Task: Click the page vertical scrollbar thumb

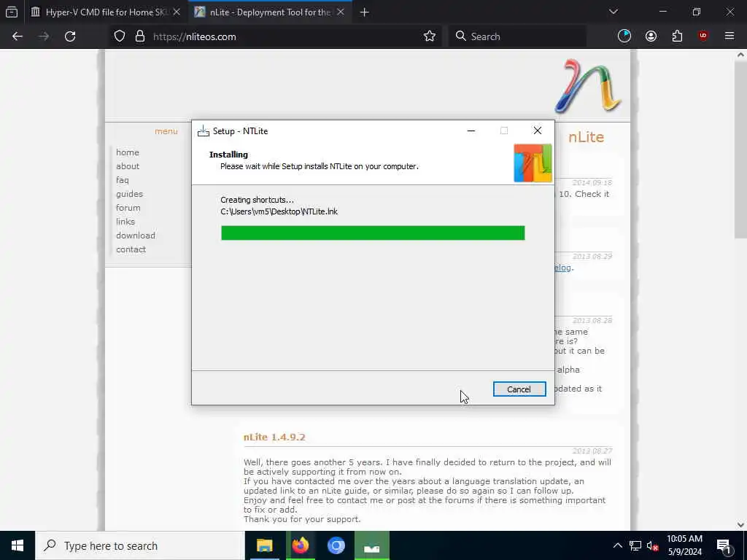Action: pos(740,149)
